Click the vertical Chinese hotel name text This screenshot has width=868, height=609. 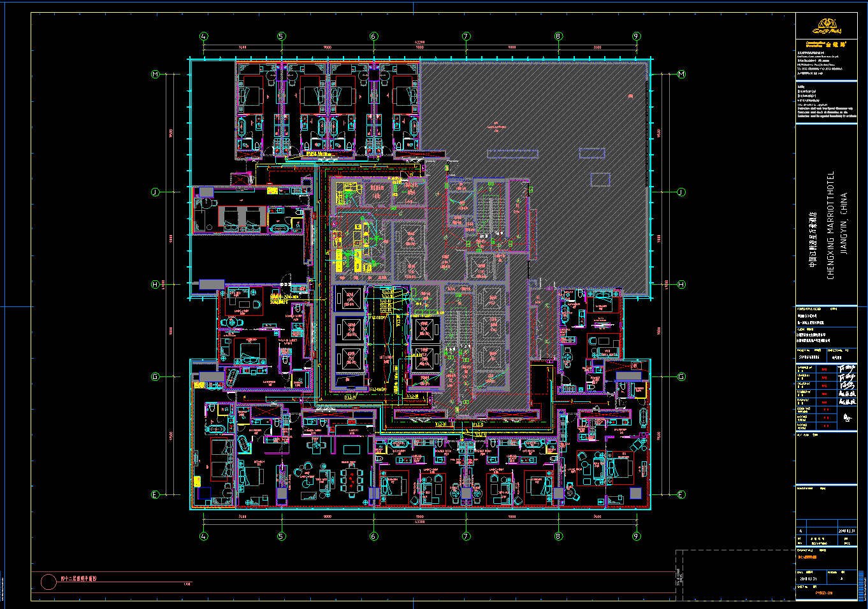tap(813, 240)
